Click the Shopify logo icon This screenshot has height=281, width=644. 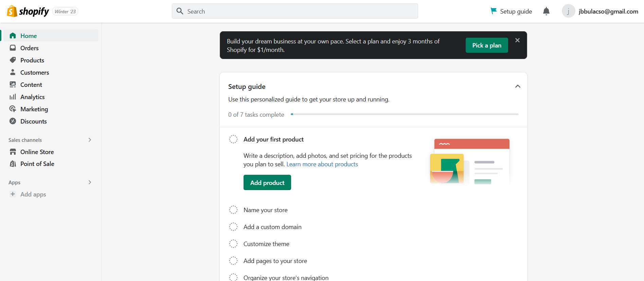12,11
